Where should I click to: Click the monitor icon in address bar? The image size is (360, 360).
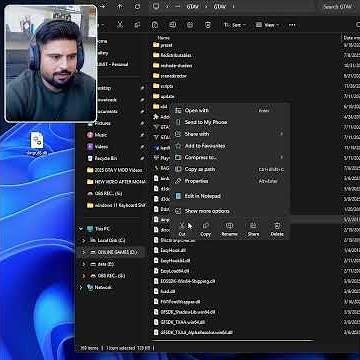pyautogui.click(x=156, y=6)
